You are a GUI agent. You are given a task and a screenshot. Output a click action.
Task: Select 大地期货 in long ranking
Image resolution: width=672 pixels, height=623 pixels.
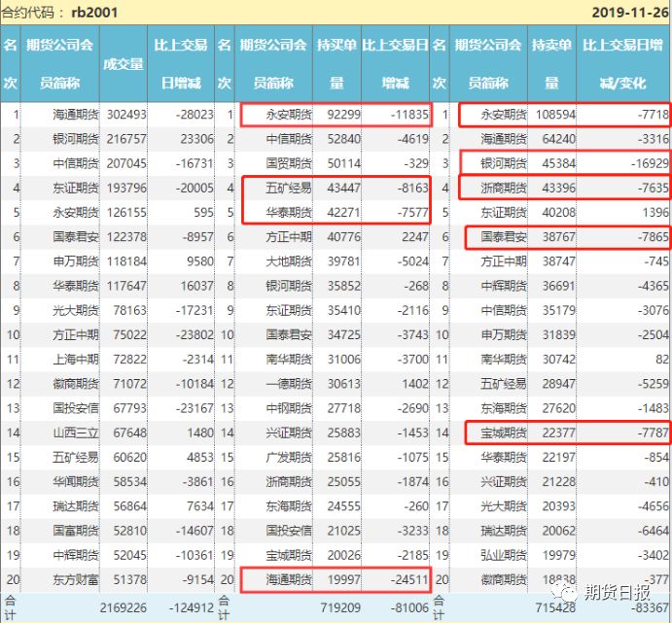point(289,260)
